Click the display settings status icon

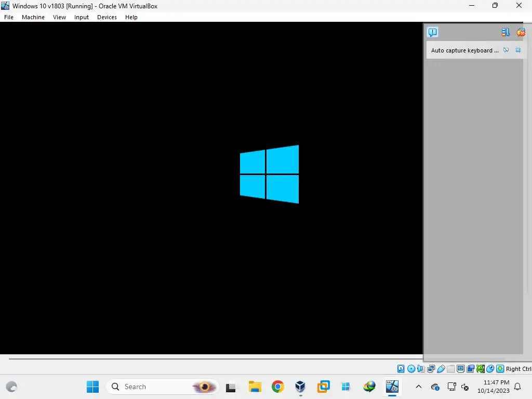[460, 369]
